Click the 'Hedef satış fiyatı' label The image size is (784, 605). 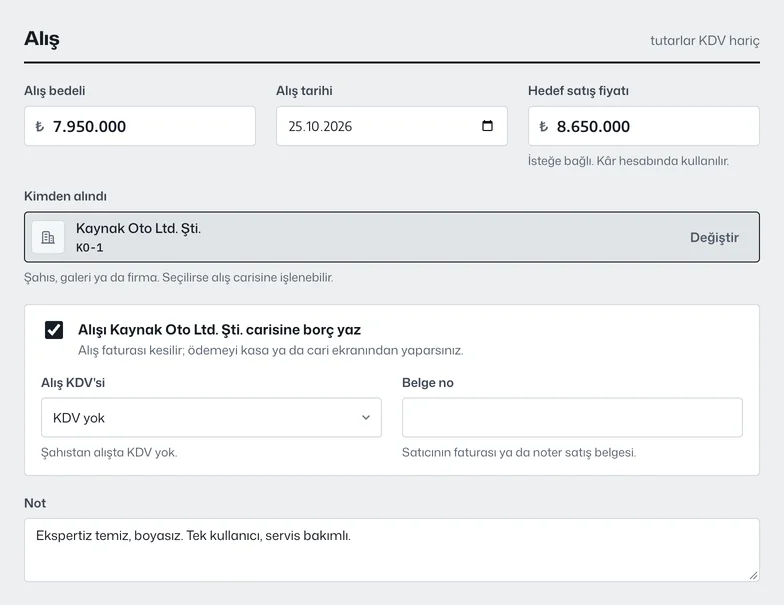click(x=578, y=91)
